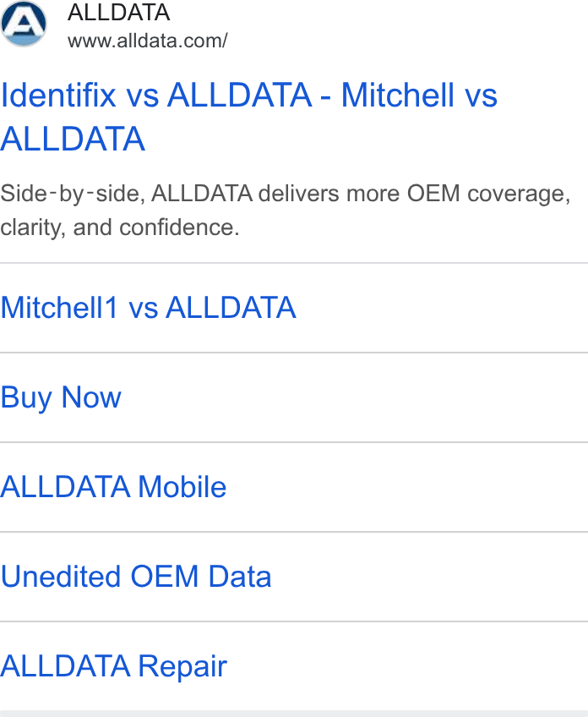Click the word Mobile in the sitelink list
Image resolution: width=588 pixels, height=717 pixels.
[182, 486]
